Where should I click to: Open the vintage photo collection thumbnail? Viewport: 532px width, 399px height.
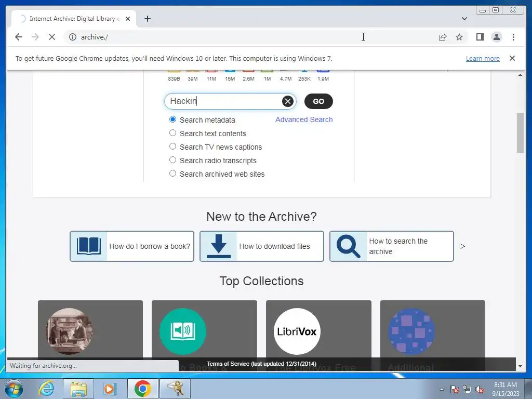tap(69, 331)
